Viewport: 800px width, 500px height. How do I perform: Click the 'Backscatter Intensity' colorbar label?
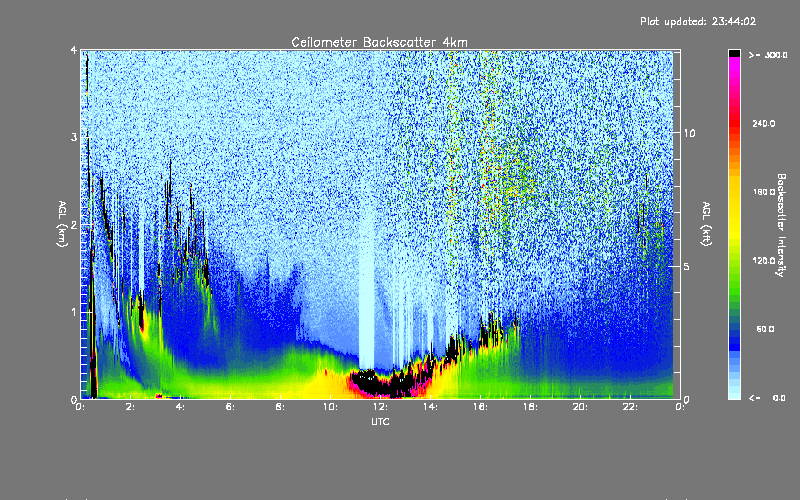coord(781,224)
